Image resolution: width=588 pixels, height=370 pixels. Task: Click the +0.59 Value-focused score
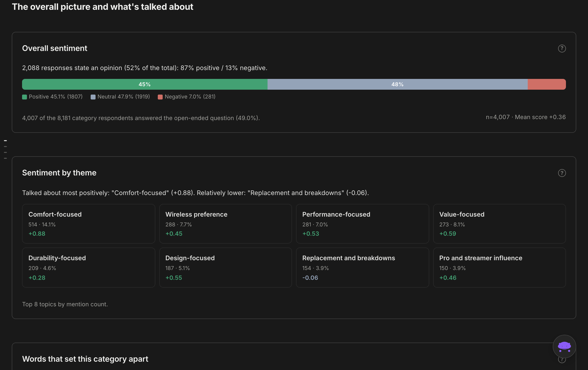[x=448, y=234]
